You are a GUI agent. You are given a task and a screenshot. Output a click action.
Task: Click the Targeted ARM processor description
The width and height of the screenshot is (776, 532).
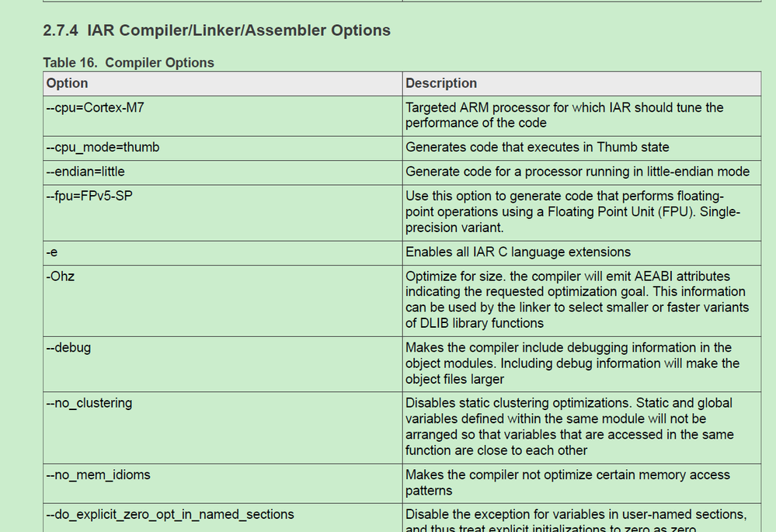[564, 115]
